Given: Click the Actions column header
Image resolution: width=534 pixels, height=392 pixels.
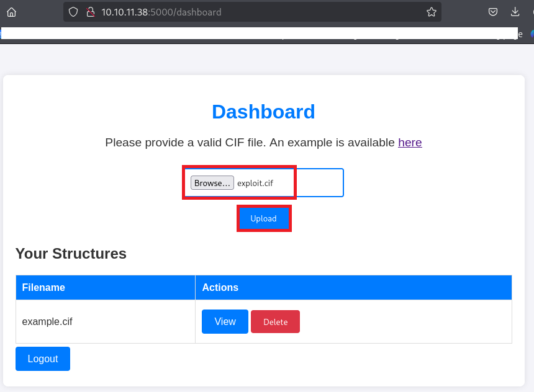Looking at the screenshot, I should click(x=220, y=288).
